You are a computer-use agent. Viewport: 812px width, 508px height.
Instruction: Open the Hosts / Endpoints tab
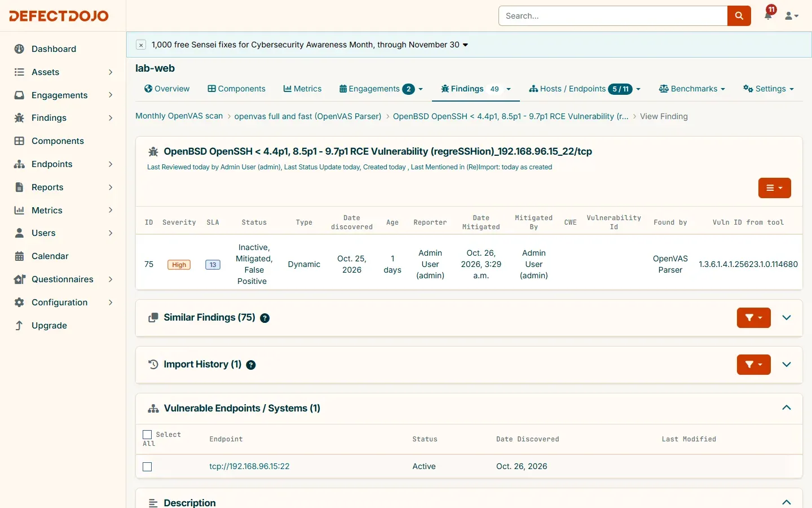pos(585,89)
